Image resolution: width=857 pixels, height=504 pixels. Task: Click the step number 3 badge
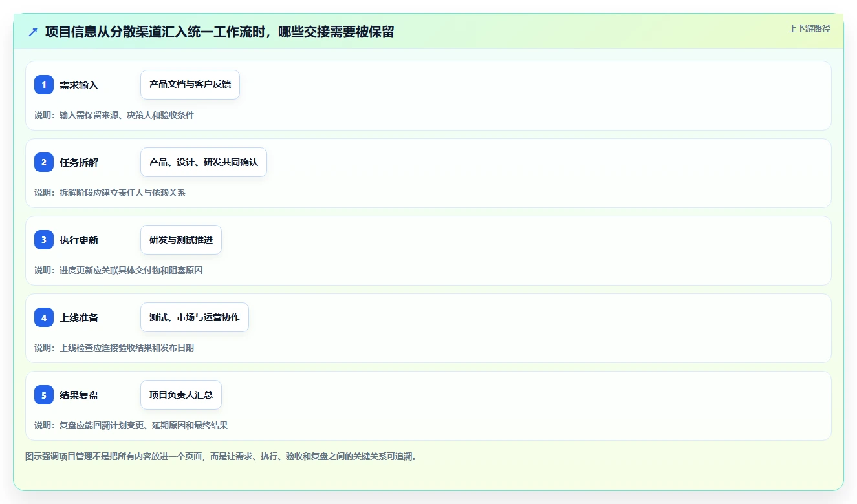tap(44, 240)
